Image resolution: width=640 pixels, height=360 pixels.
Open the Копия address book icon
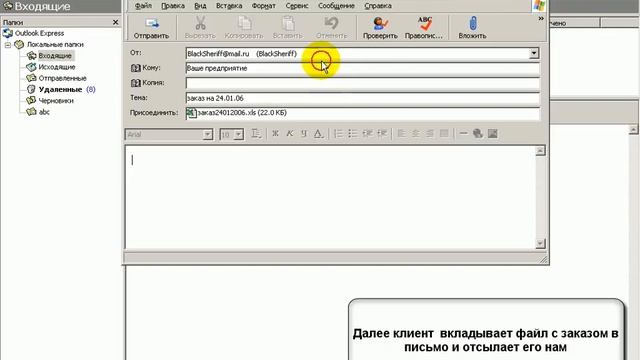click(x=136, y=83)
